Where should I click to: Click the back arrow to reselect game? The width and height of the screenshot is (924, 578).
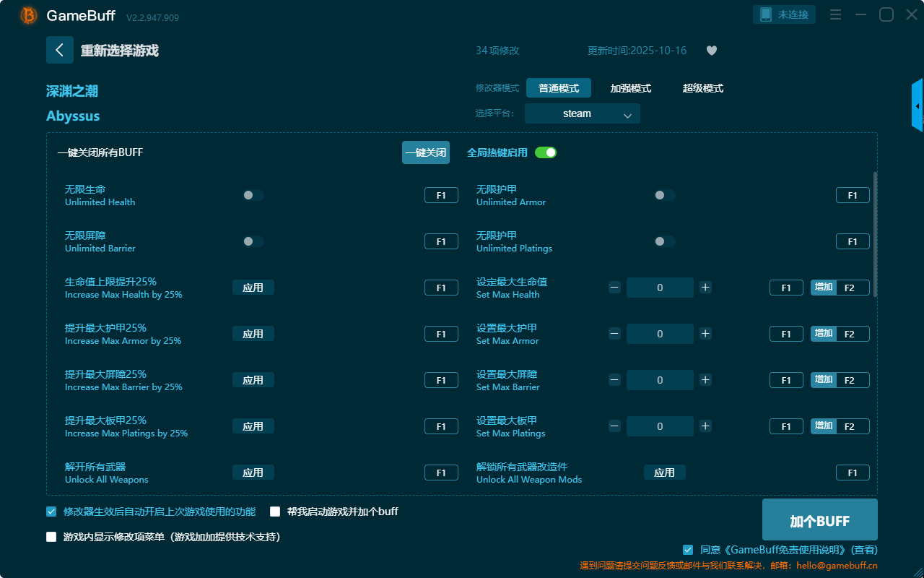(60, 50)
